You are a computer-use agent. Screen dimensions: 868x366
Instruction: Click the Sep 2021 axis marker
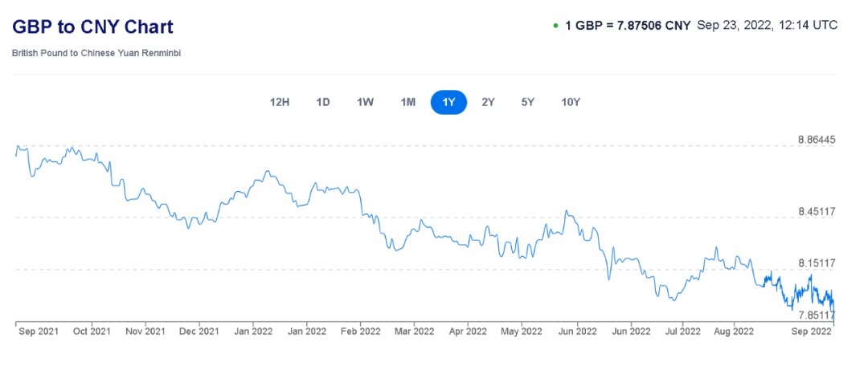tap(37, 331)
